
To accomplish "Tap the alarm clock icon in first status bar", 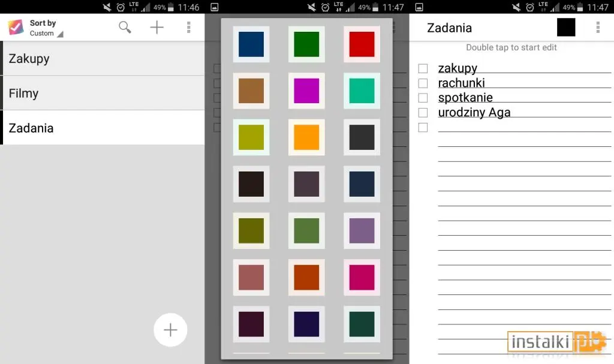I will [x=121, y=7].
